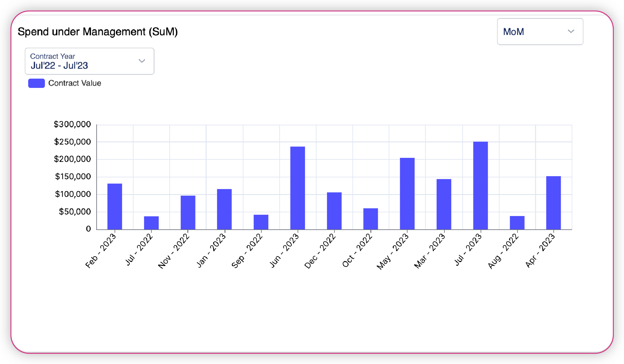The width and height of the screenshot is (624, 364).
Task: Expand the Contract Year selector
Action: (x=89, y=61)
